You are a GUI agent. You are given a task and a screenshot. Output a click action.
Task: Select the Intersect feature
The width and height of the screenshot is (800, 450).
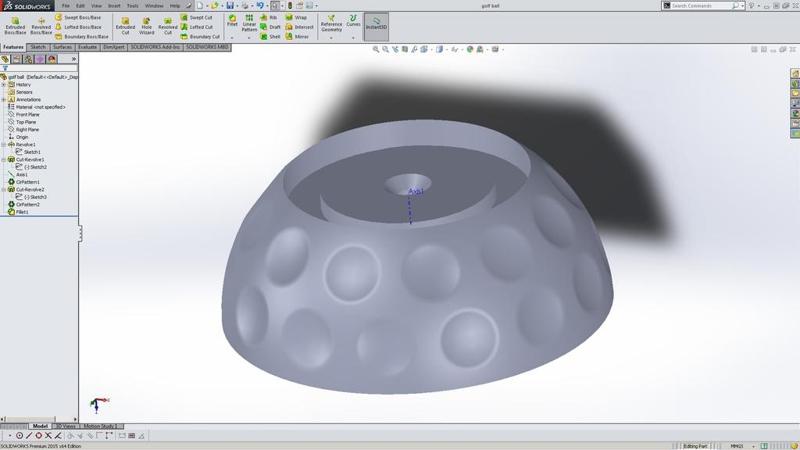click(299, 27)
